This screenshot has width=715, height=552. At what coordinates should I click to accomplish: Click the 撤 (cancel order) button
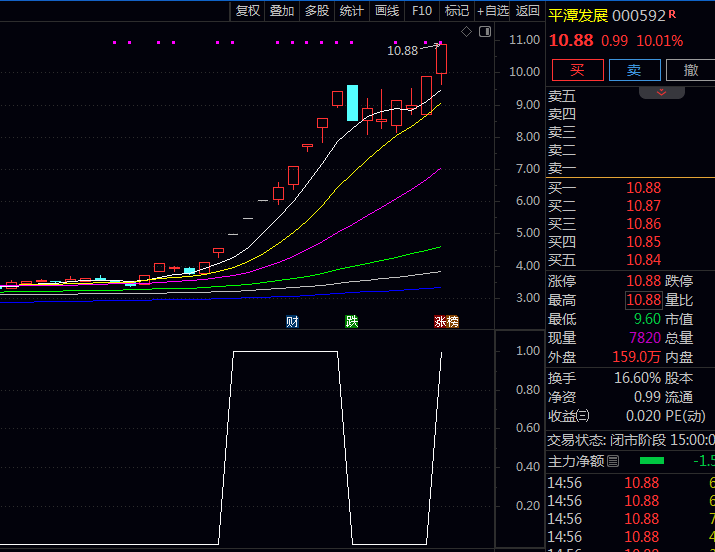click(x=690, y=69)
